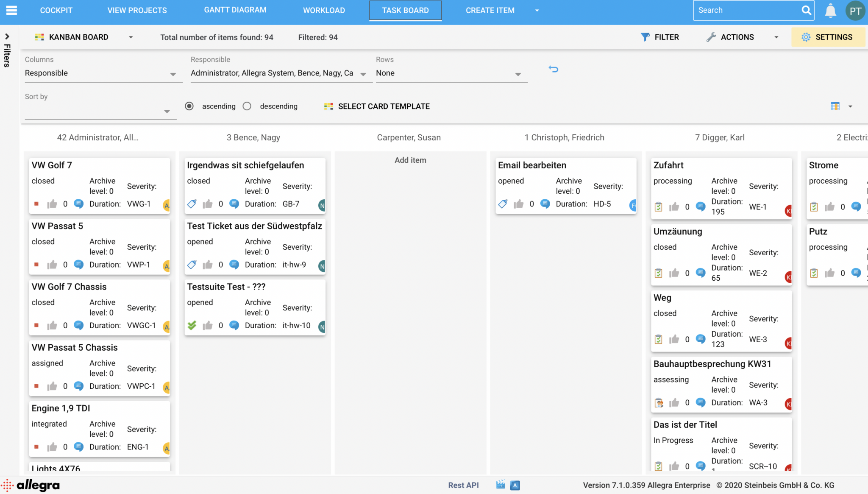The image size is (868, 494).
Task: Expand the CREATE ITEM dropdown arrow
Action: (x=537, y=11)
